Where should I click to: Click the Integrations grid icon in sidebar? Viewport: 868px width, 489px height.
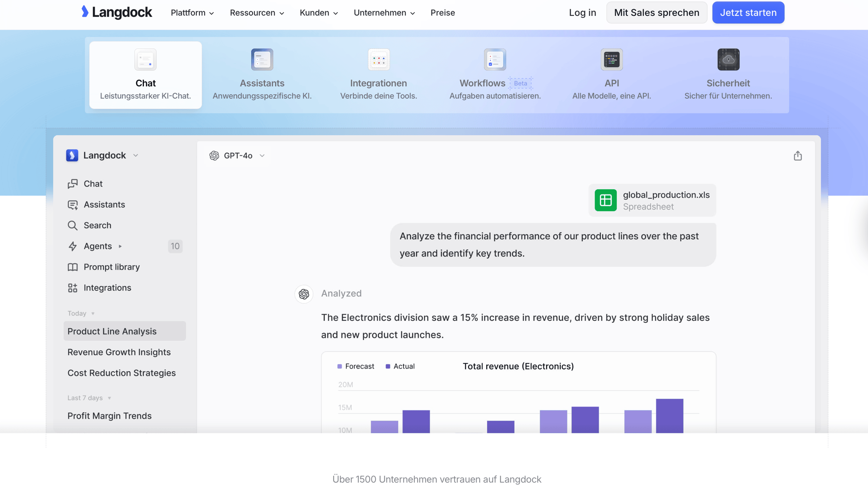click(x=72, y=288)
